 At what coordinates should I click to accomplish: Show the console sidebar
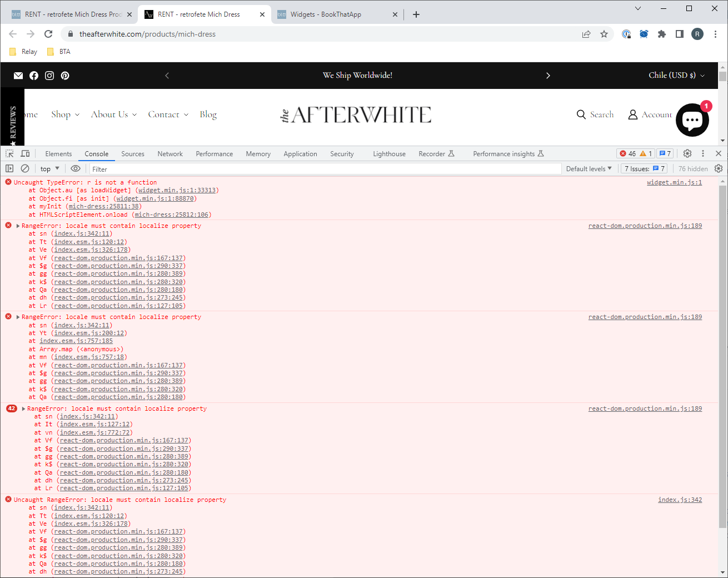click(9, 168)
